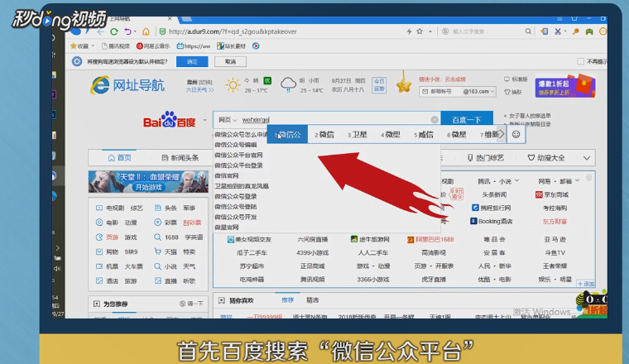Viewport: 629px width, 364px height.
Task: Select IME candidate 5 威信
Action: coord(424,135)
